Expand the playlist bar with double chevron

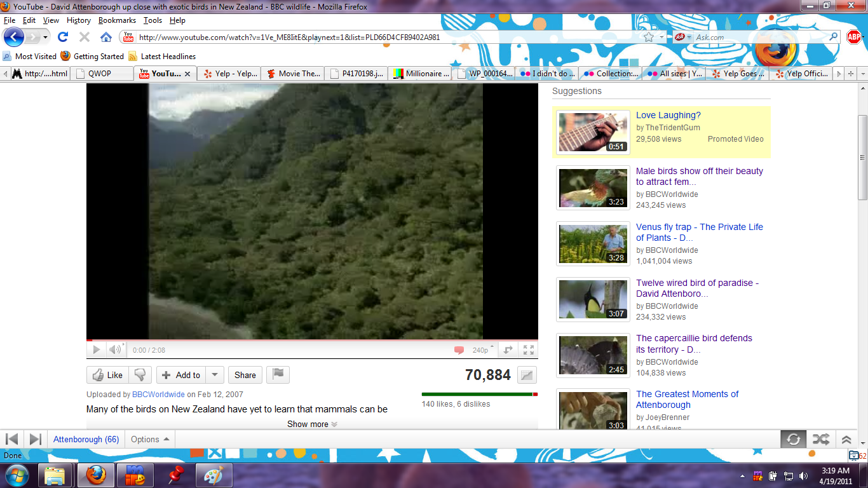click(x=846, y=439)
